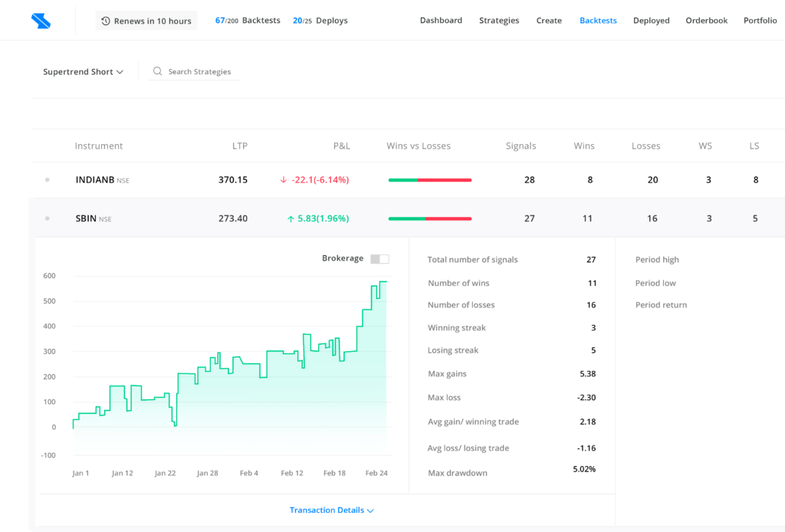Go to the Dashboard tab
This screenshot has width=785, height=532.
(441, 21)
